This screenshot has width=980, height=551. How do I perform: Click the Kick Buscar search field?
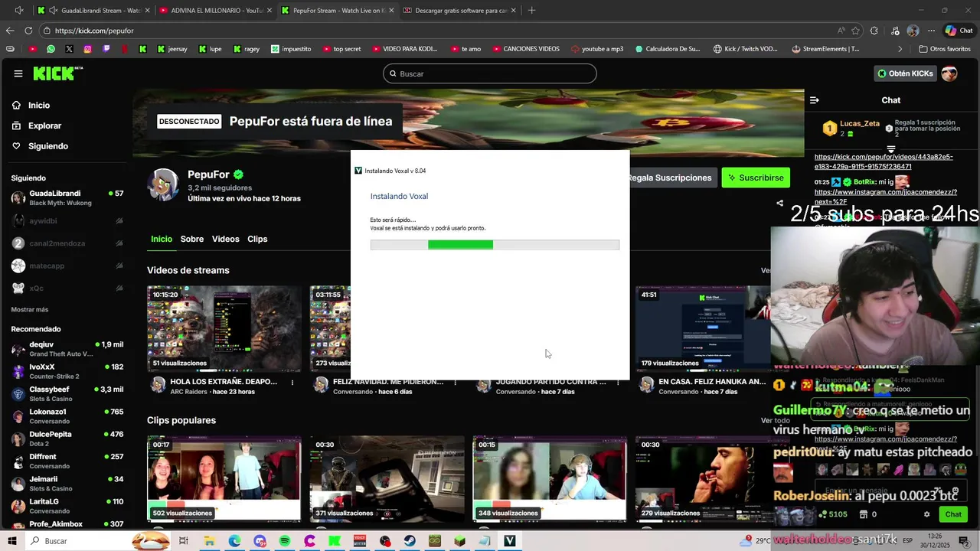click(490, 73)
